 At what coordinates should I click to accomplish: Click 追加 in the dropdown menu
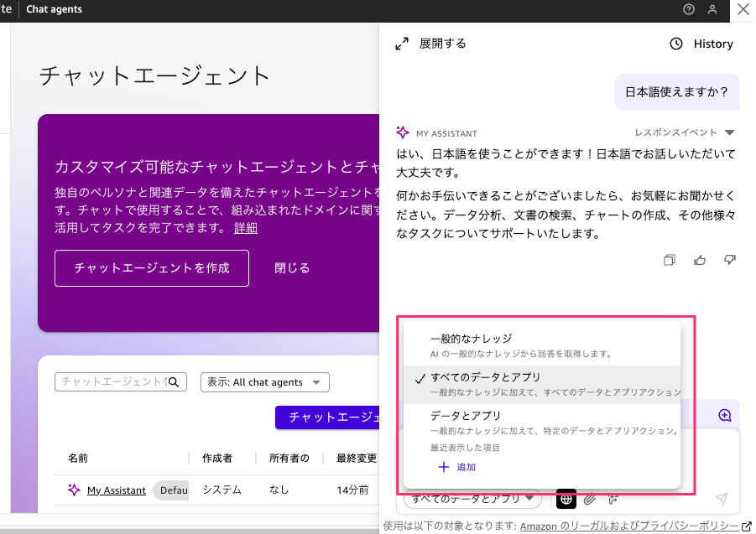pos(457,467)
